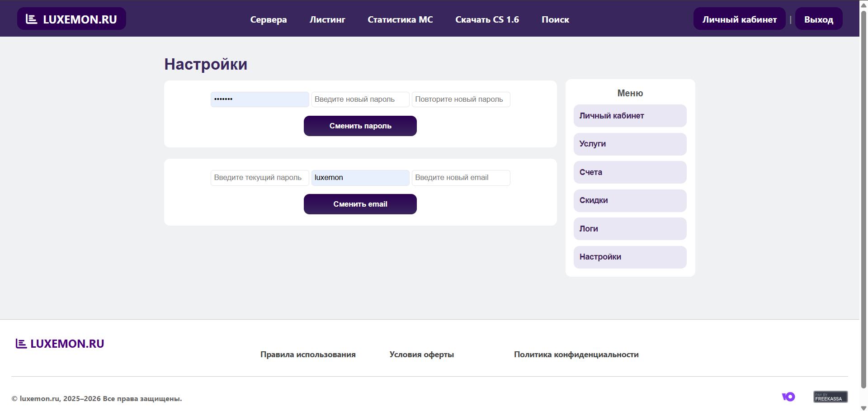This screenshot has width=868, height=411.
Task: Click the Сменить email button
Action: (360, 204)
